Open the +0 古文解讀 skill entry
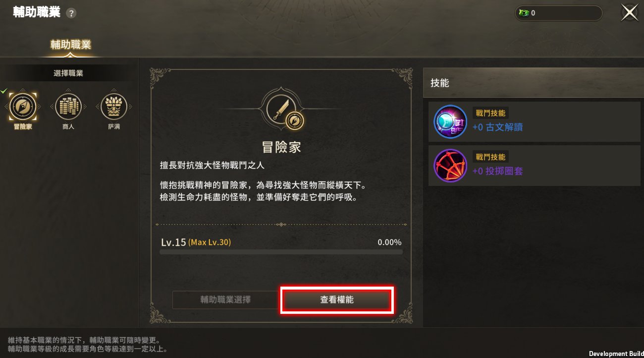This screenshot has height=358, width=644. click(x=535, y=122)
